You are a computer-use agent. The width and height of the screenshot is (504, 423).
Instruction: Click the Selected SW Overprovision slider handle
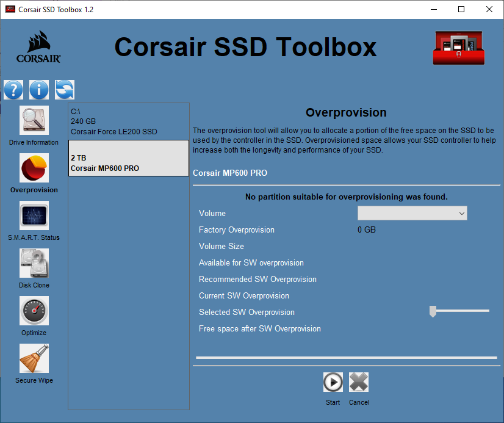tap(433, 311)
